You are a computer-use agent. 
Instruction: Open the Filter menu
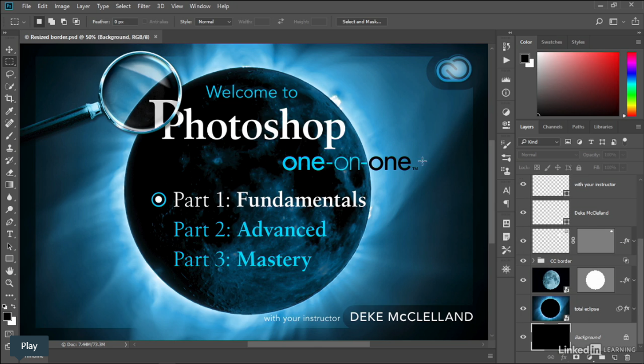pos(143,6)
